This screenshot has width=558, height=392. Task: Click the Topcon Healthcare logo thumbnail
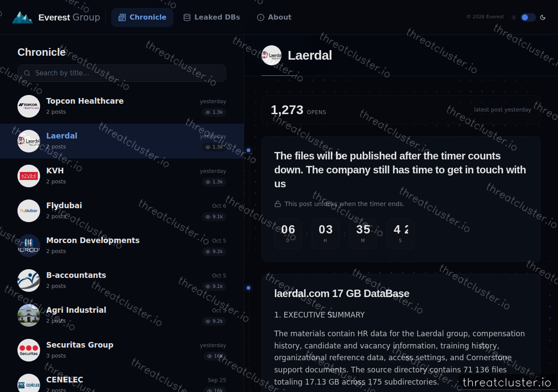click(29, 106)
